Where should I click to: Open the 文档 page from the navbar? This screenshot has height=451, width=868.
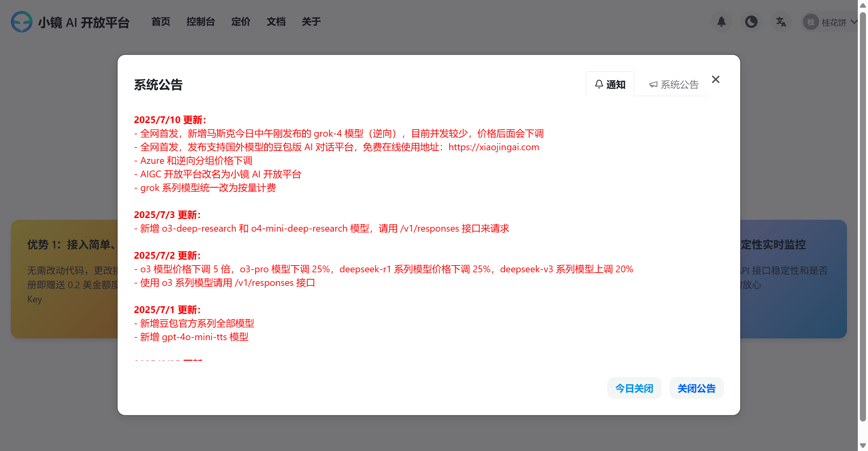[276, 22]
